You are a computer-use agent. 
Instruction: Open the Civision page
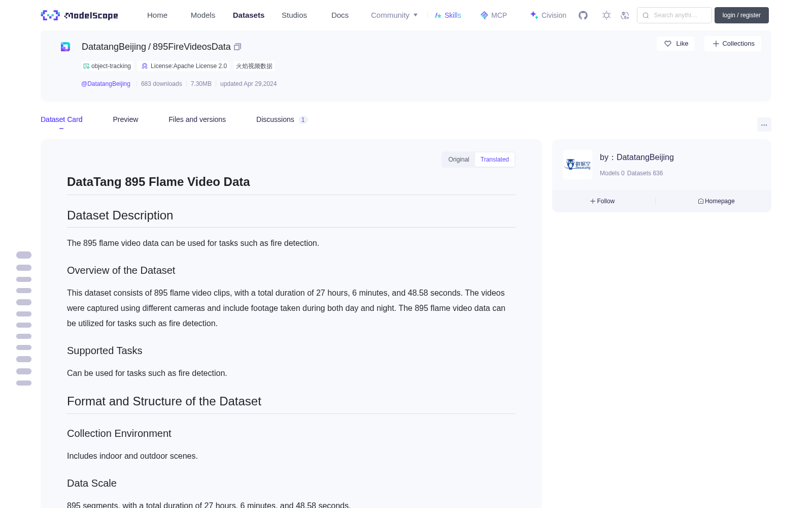[x=548, y=15]
